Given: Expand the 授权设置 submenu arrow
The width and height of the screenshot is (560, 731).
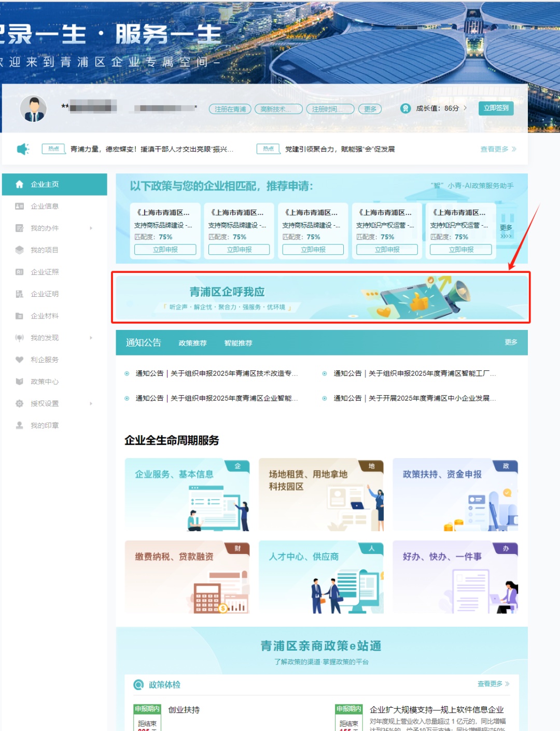Looking at the screenshot, I should [91, 404].
